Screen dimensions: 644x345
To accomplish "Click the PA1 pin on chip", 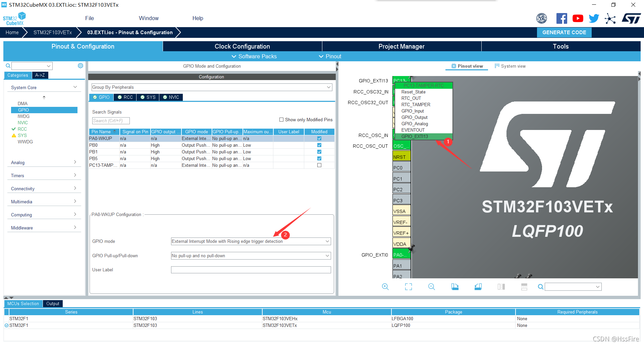I will coord(401,266).
